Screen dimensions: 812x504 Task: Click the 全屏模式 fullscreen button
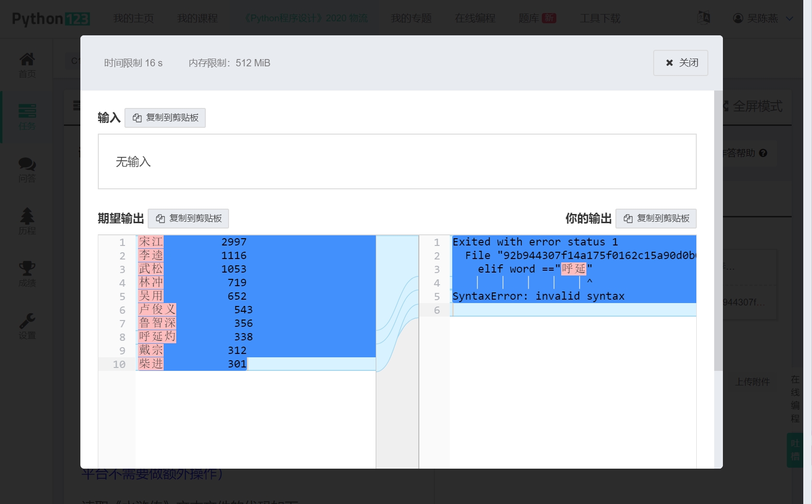[753, 107]
